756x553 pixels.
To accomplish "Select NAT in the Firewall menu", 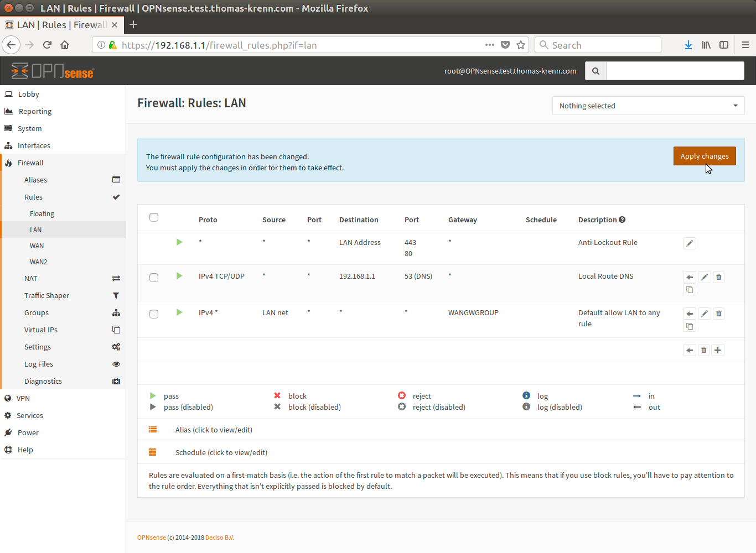I will 31,278.
